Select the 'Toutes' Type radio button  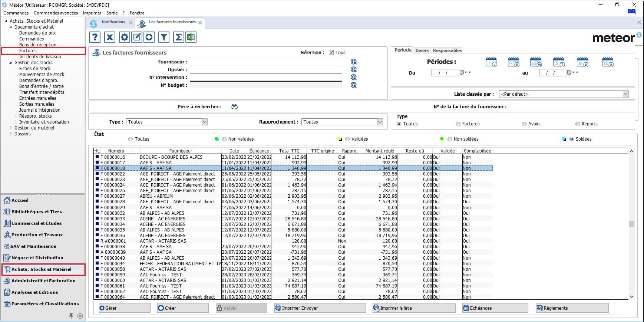(x=399, y=124)
